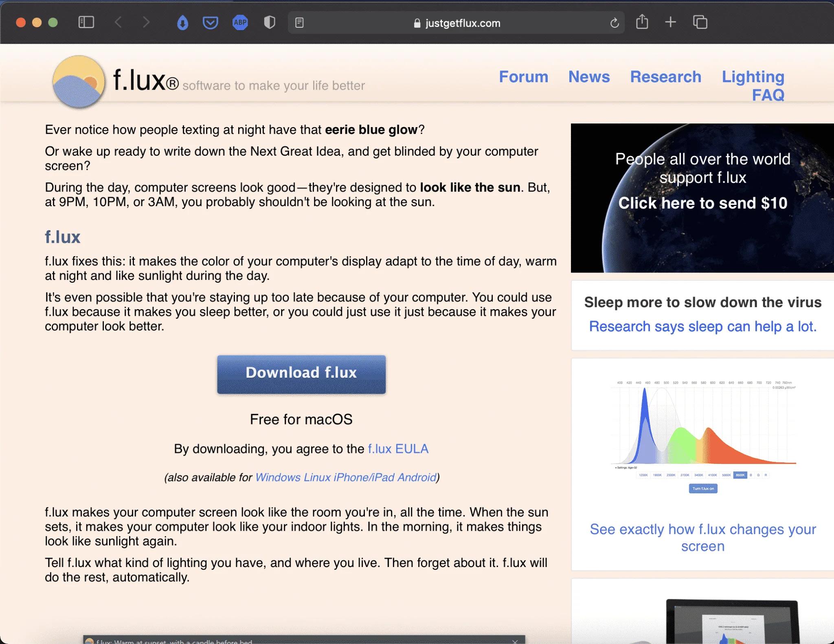The image size is (834, 644).
Task: Click the privacy shield icon
Action: point(270,22)
